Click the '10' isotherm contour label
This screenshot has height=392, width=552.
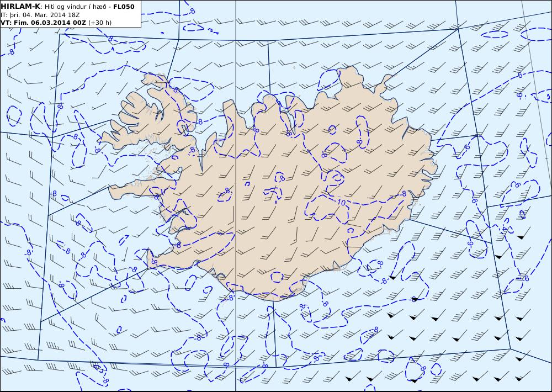pos(341,203)
